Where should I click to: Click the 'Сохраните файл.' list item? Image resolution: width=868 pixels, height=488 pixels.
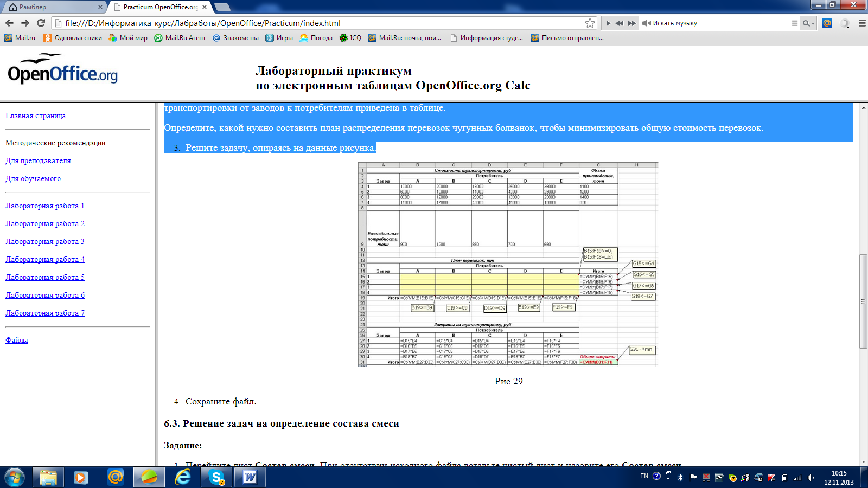pyautogui.click(x=221, y=401)
